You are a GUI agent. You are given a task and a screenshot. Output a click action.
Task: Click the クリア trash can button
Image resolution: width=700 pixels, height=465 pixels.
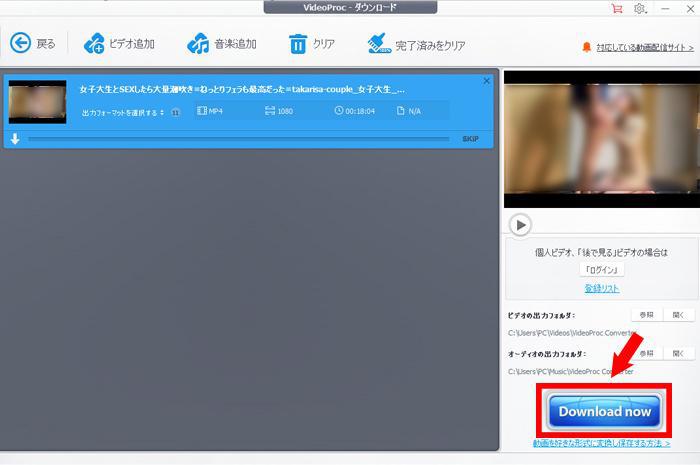(312, 44)
